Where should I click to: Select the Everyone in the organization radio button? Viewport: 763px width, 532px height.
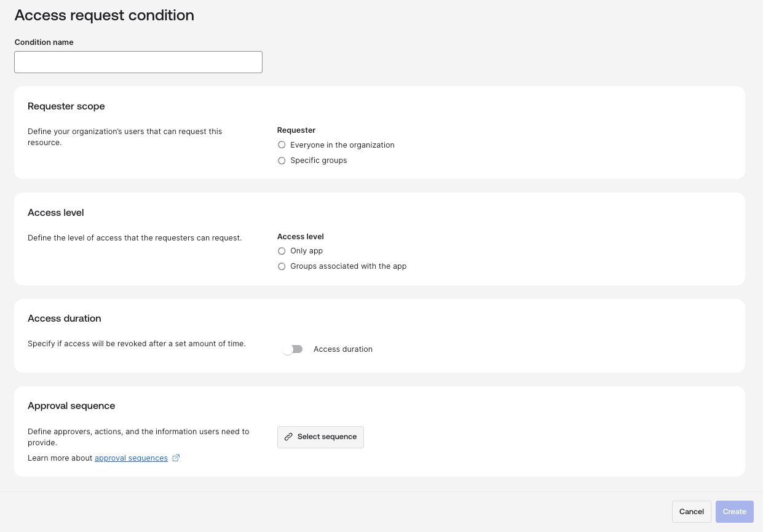[282, 145]
